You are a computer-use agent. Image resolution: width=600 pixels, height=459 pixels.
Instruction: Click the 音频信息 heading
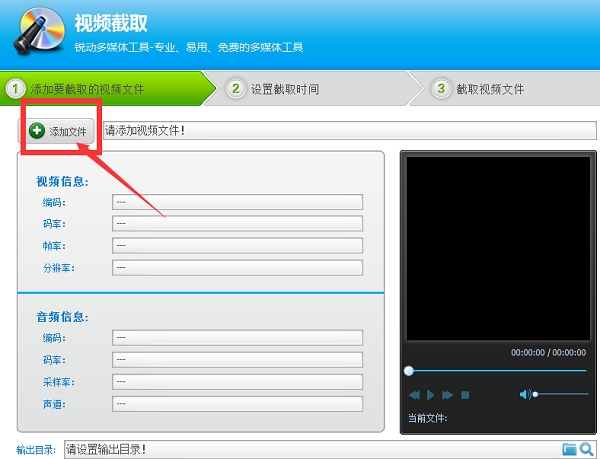point(62,317)
